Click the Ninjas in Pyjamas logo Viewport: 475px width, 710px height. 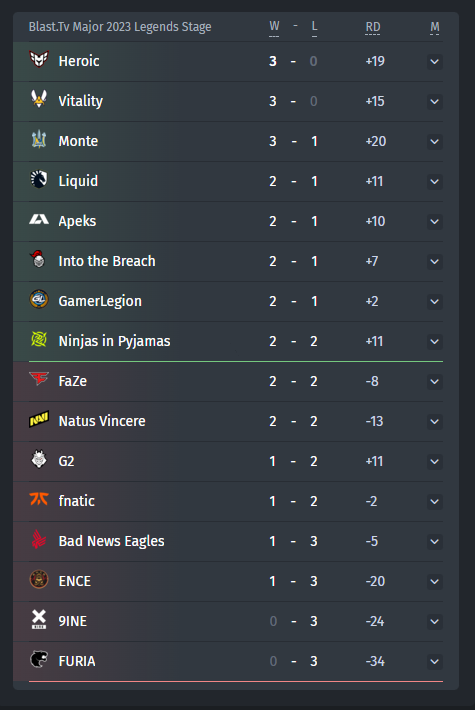point(39,339)
